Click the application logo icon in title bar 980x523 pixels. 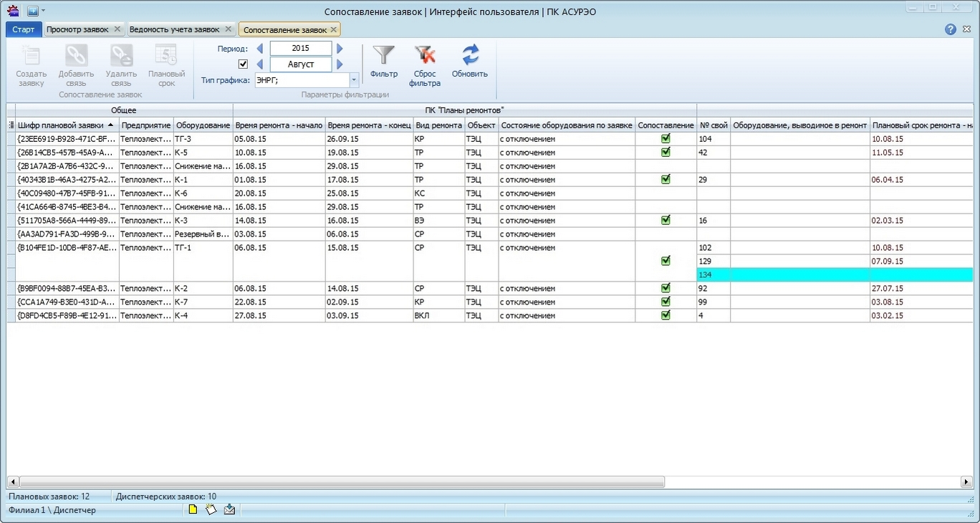(13, 11)
